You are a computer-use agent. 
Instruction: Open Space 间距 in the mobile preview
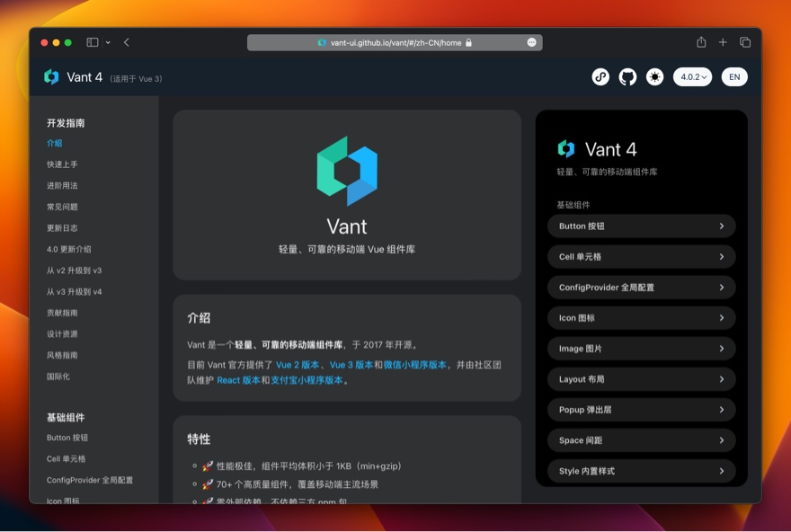[641, 440]
